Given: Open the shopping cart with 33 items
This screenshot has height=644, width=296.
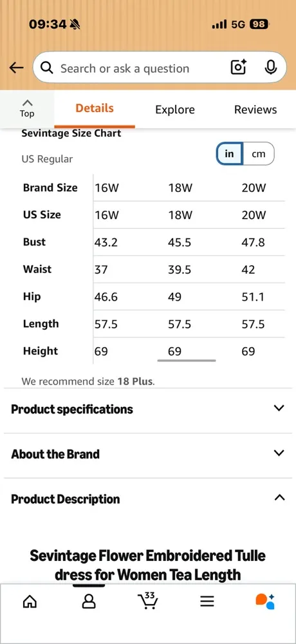Looking at the screenshot, I should click(x=148, y=601).
